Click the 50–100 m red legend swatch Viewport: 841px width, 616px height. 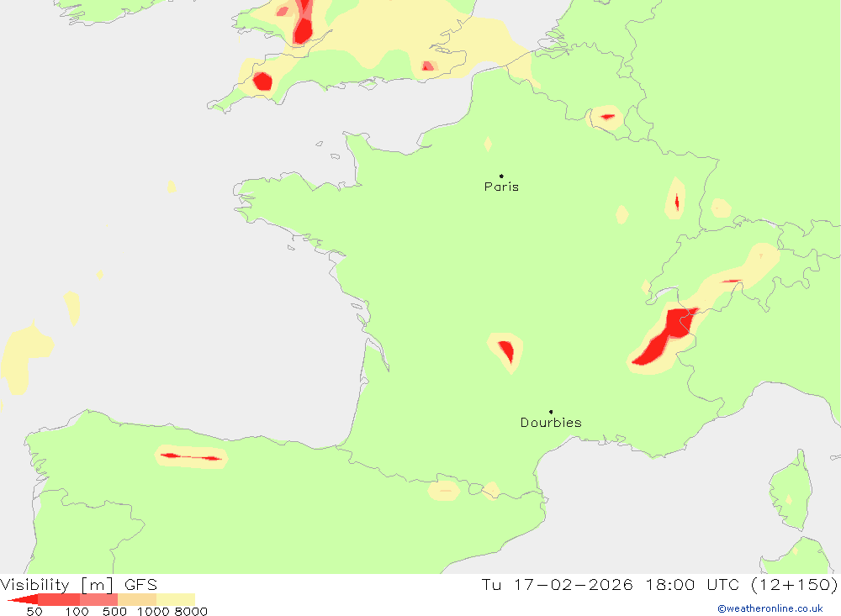click(x=59, y=599)
